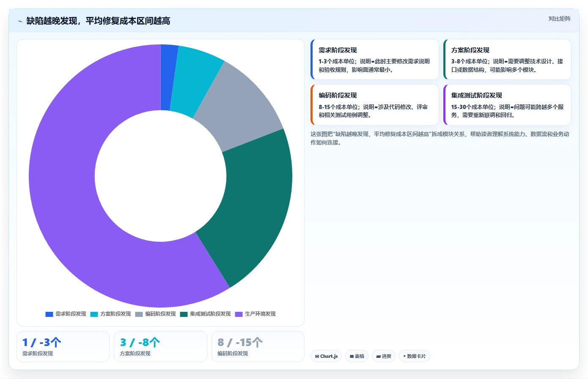Toggle 编码阶段发现 legend item
The image size is (588, 379).
point(155,314)
